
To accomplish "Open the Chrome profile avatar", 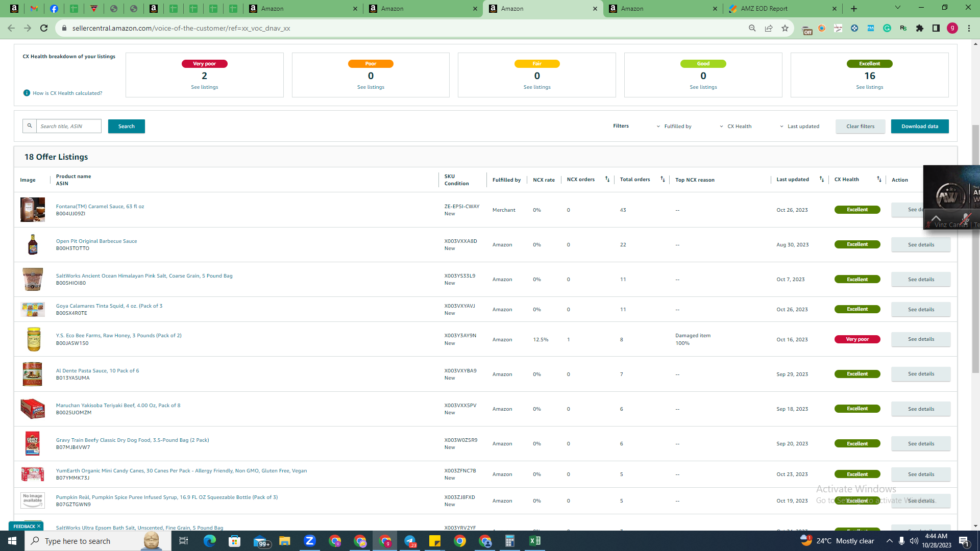I will (x=952, y=28).
